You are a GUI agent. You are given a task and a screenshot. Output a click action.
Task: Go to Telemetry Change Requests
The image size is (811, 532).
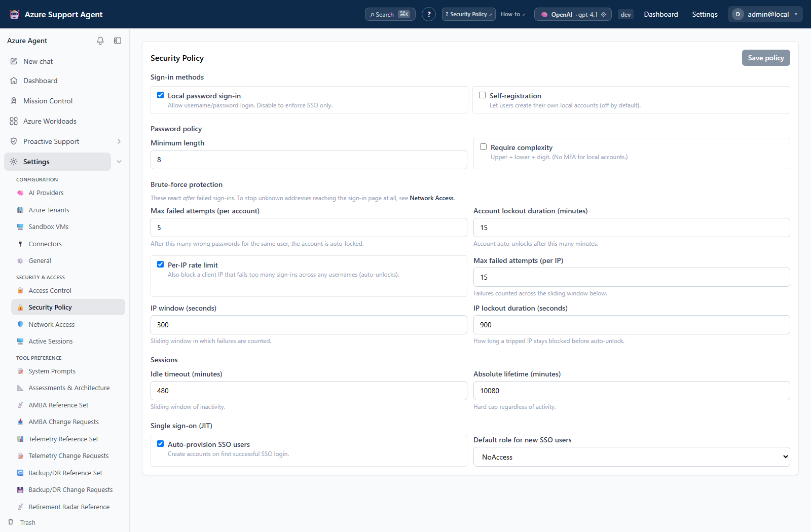coord(68,456)
